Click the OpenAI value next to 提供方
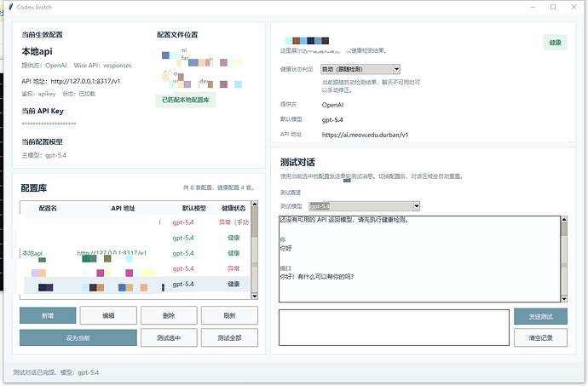The width and height of the screenshot is (588, 386). (x=332, y=105)
